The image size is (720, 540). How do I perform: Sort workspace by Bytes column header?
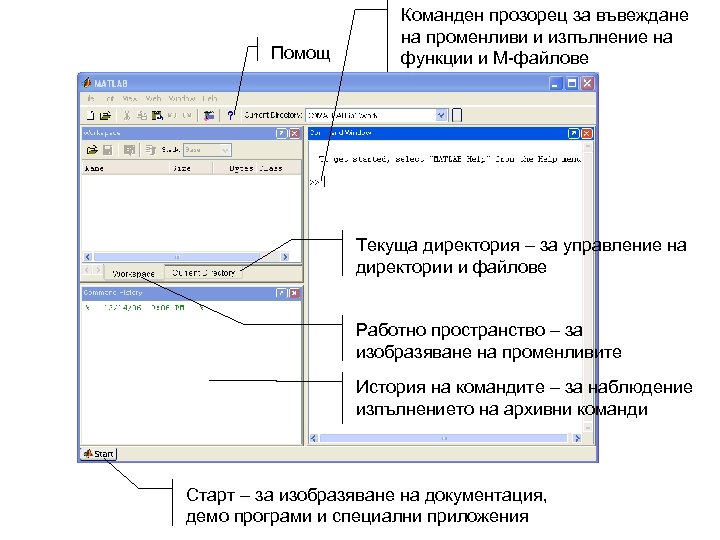coord(234,168)
